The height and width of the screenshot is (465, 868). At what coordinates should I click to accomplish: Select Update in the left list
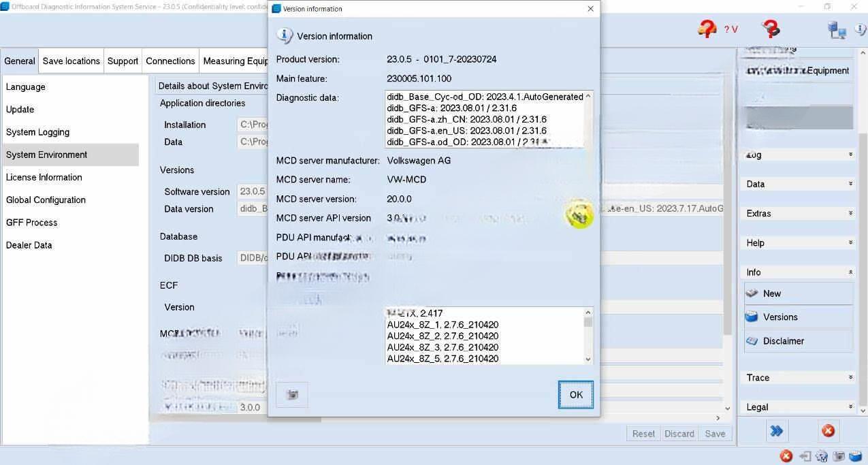click(71, 110)
